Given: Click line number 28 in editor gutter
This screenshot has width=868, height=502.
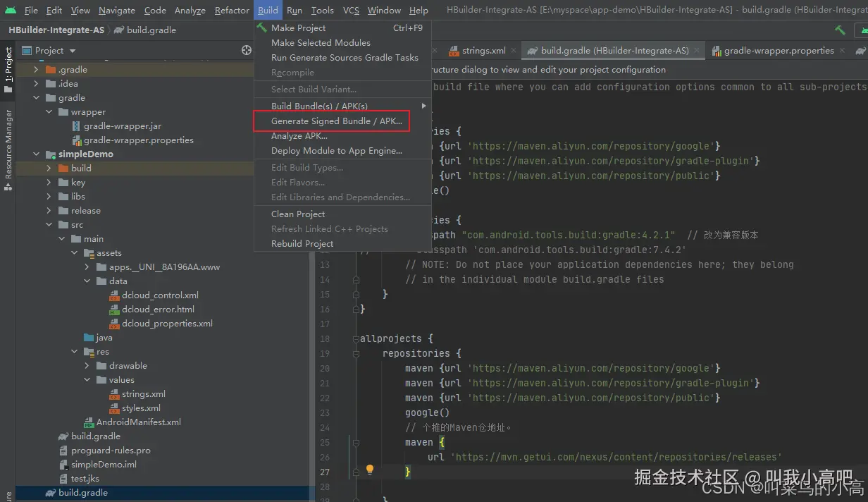Looking at the screenshot, I should pos(324,486).
